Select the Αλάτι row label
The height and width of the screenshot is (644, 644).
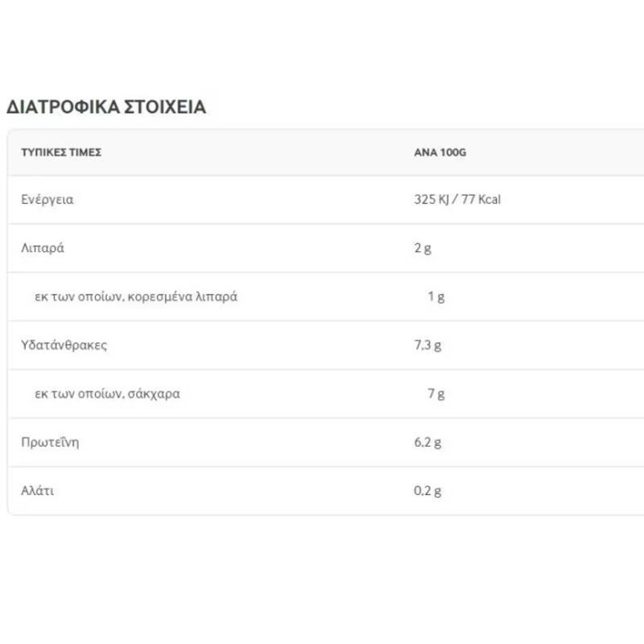point(37,490)
